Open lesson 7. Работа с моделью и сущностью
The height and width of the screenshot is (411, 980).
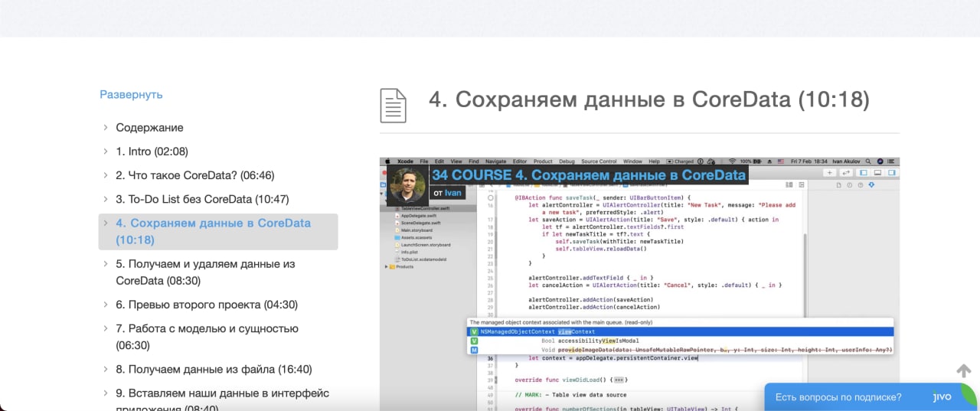tap(207, 337)
